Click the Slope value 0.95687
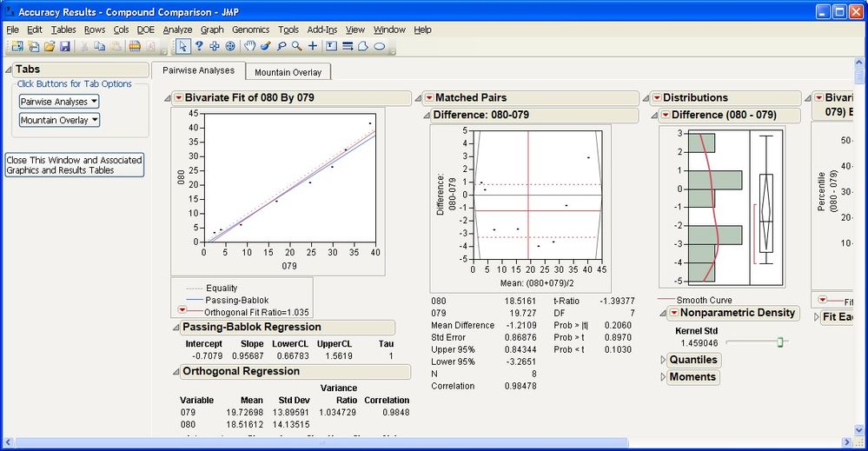 point(248,355)
